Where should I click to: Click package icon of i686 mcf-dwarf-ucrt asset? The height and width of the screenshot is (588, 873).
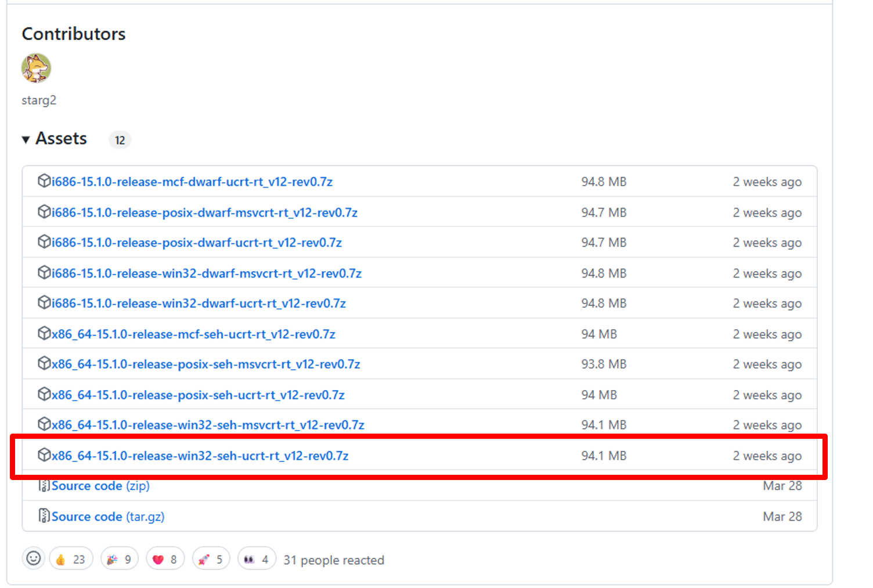coord(44,181)
